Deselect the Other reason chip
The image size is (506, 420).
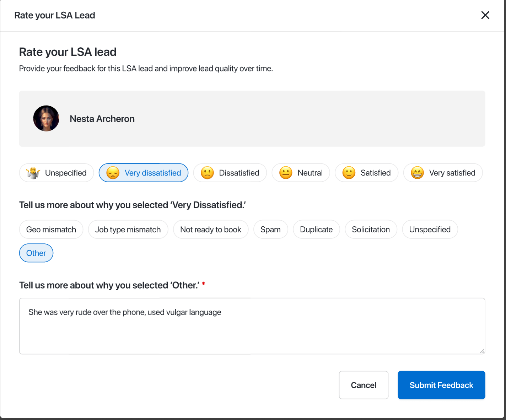[x=36, y=253]
